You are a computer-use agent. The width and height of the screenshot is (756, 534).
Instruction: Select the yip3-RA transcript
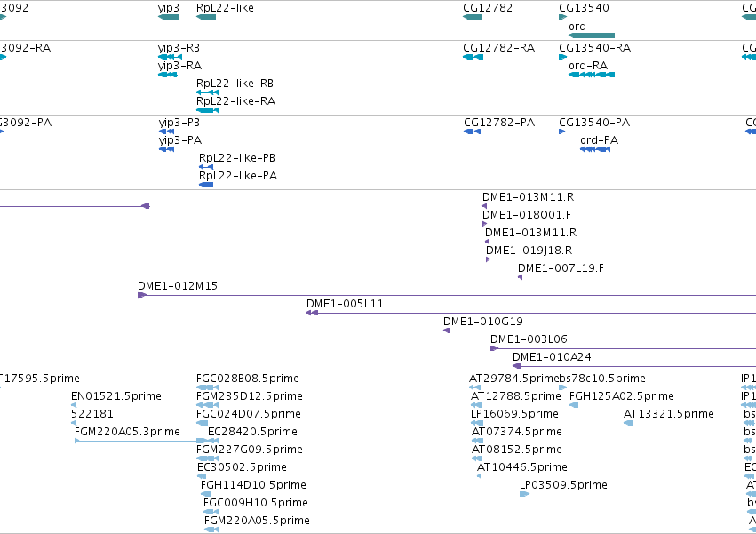pyautogui.click(x=167, y=75)
